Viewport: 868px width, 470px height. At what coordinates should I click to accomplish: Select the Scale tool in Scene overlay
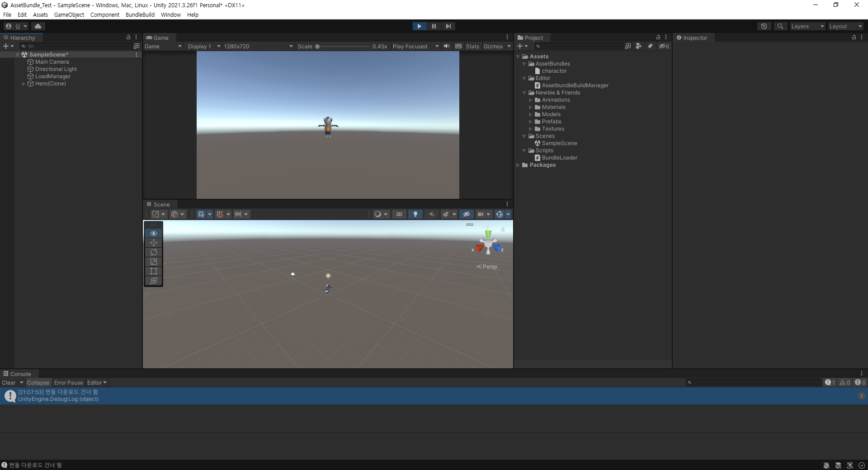point(154,262)
